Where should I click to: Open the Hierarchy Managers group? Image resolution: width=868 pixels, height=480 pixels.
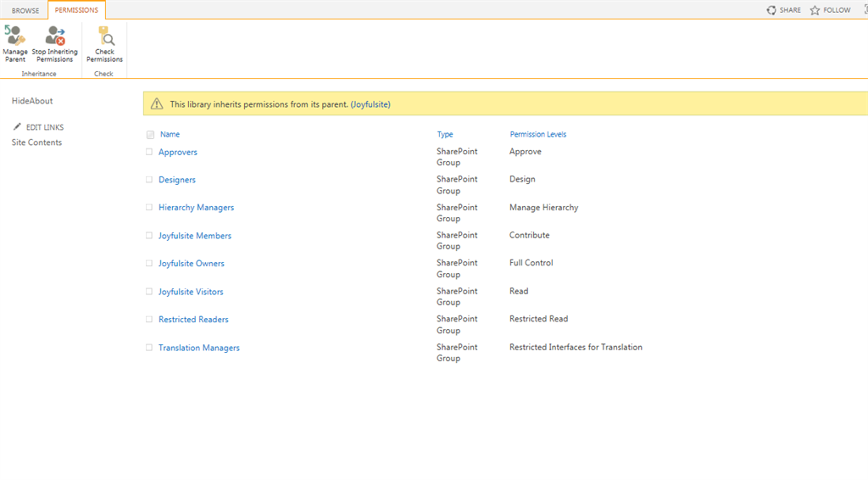point(196,208)
